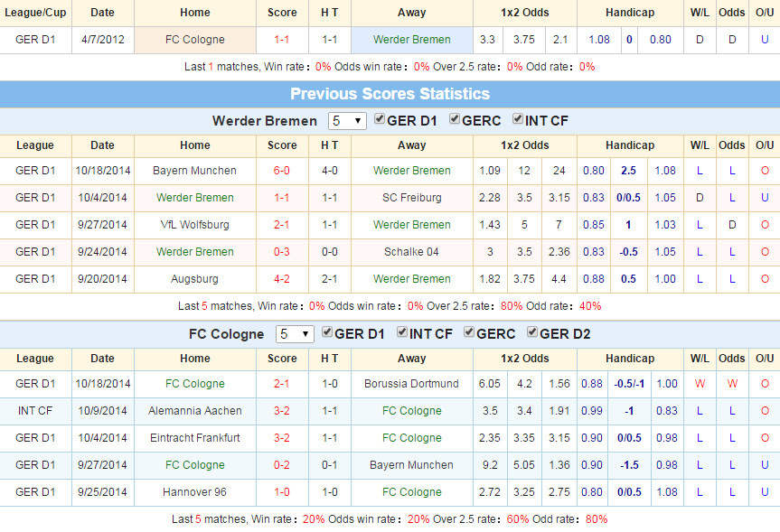The height and width of the screenshot is (532, 780).
Task: Click the 4-2 score of Augsburg match
Action: tap(282, 279)
